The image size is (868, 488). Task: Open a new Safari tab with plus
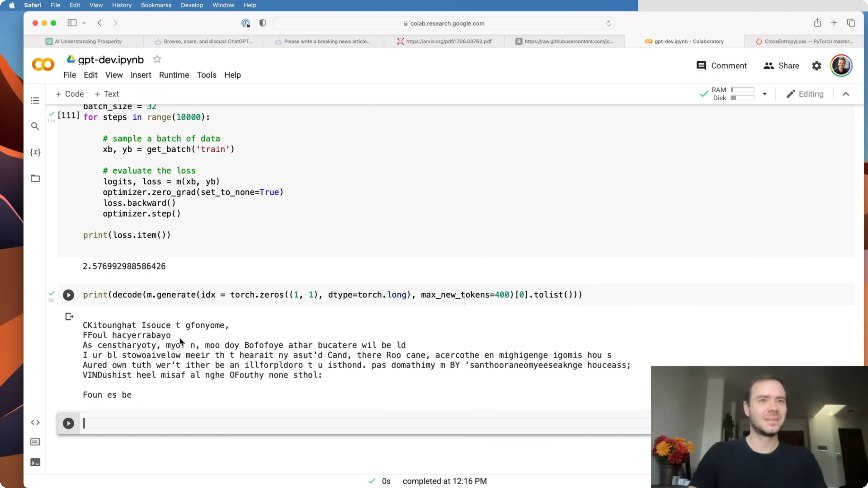[x=834, y=23]
